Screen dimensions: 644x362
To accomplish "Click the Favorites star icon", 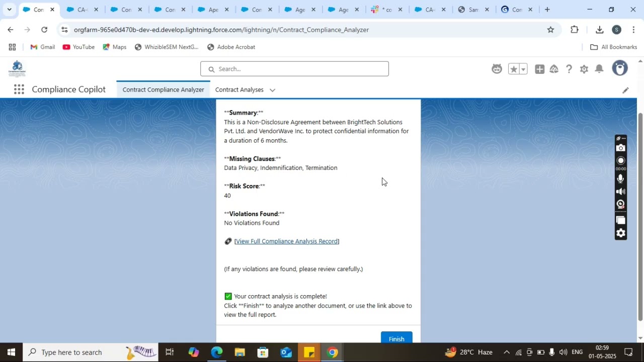I will pyautogui.click(x=514, y=69).
